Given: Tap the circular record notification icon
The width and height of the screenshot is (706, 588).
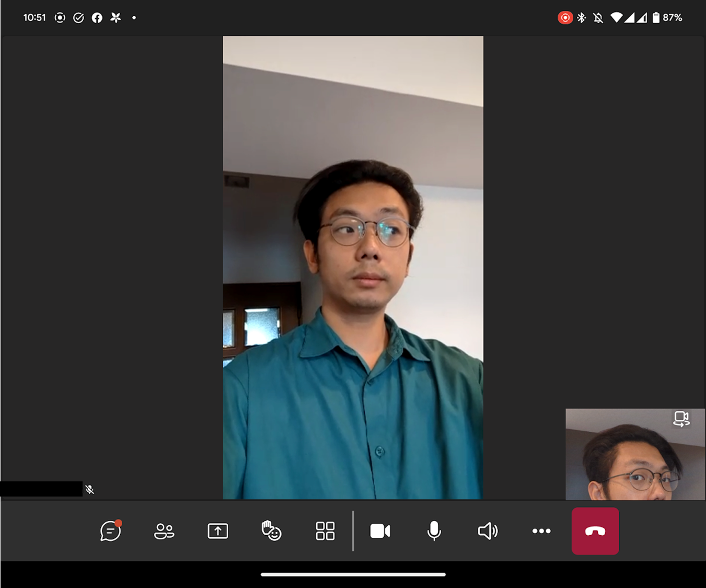Looking at the screenshot, I should tap(60, 18).
